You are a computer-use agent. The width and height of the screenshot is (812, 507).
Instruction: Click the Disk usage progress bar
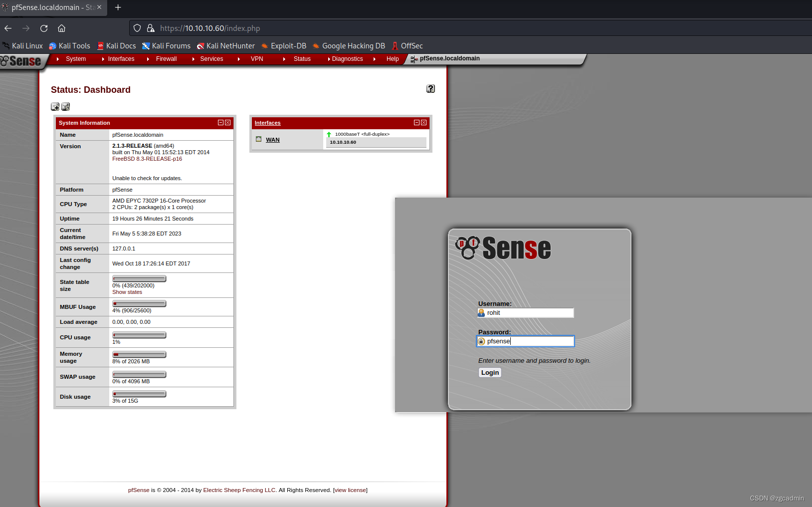(x=139, y=394)
